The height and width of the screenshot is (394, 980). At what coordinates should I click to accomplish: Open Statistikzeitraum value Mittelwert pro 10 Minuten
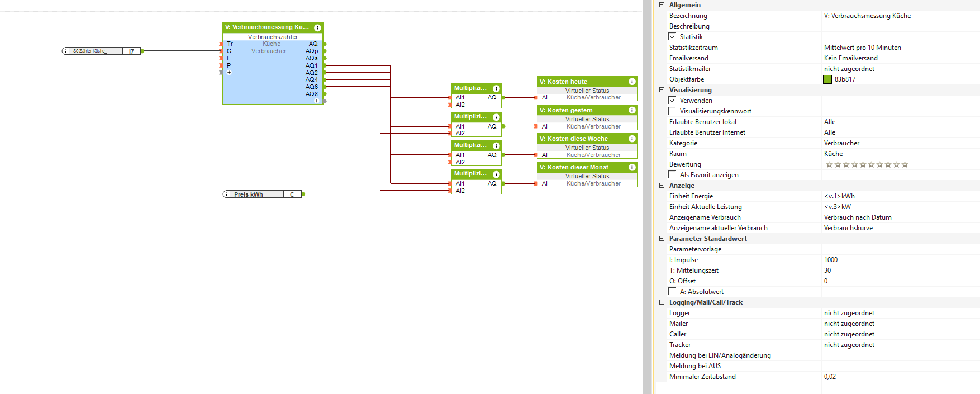(901, 48)
